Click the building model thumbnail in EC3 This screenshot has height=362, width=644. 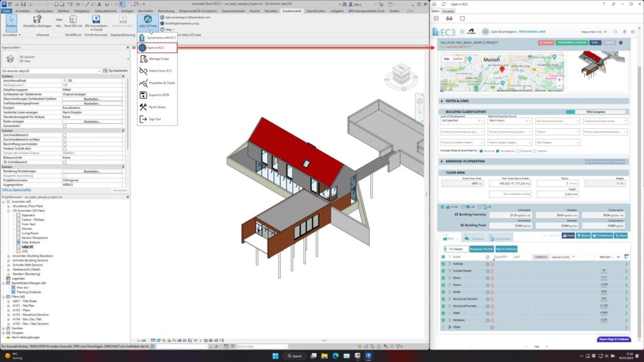pos(601,65)
